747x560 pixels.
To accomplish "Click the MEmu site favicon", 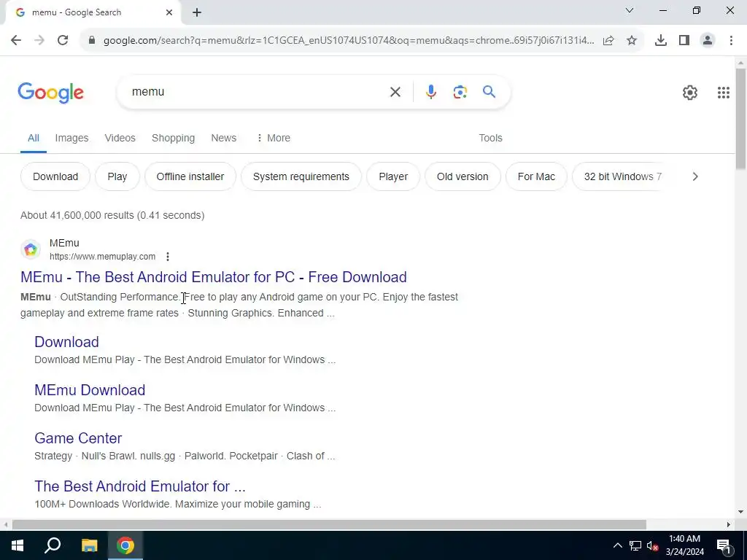I will point(31,249).
